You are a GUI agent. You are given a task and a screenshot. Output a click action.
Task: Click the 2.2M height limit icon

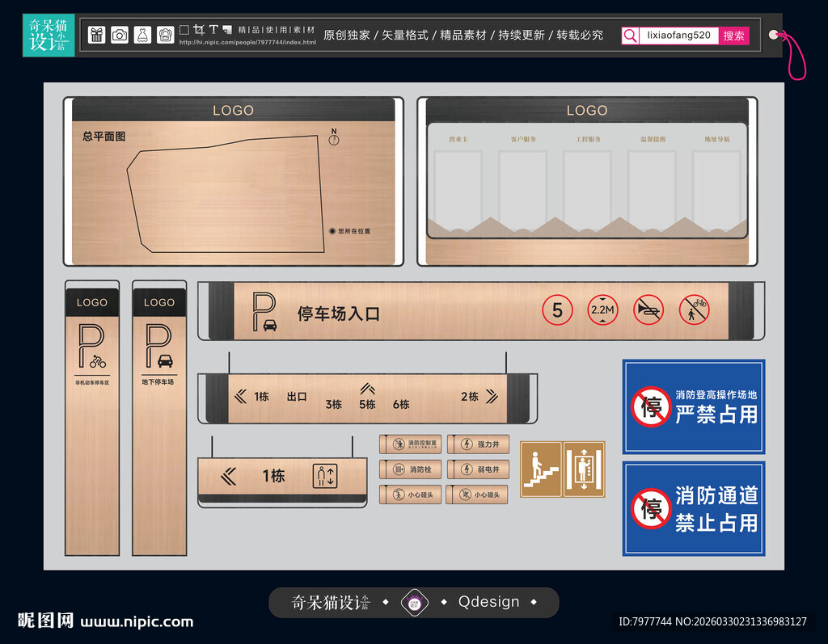click(602, 310)
